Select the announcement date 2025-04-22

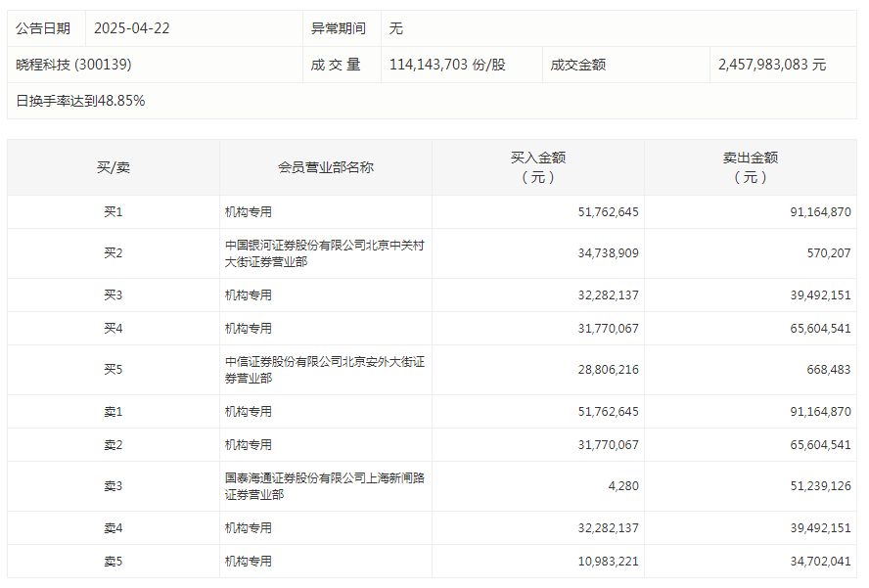(131, 28)
